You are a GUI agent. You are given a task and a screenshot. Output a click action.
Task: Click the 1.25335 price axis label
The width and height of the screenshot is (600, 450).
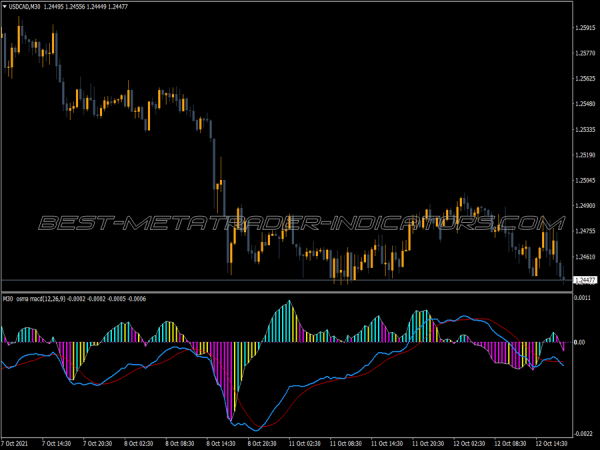click(585, 129)
